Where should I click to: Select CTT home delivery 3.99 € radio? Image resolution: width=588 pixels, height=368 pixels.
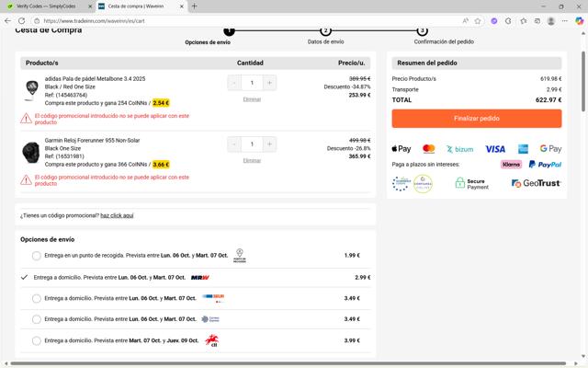pyautogui.click(x=37, y=340)
